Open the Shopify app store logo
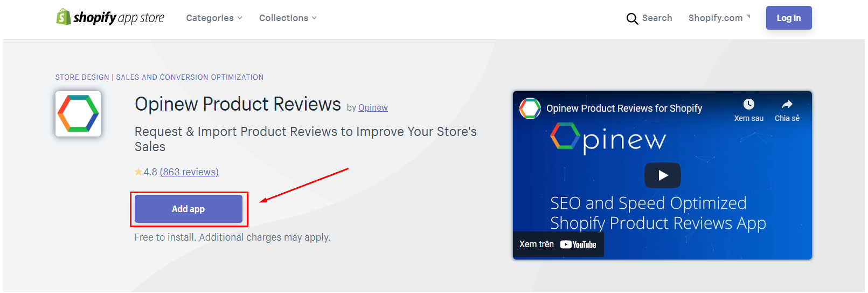 point(110,17)
